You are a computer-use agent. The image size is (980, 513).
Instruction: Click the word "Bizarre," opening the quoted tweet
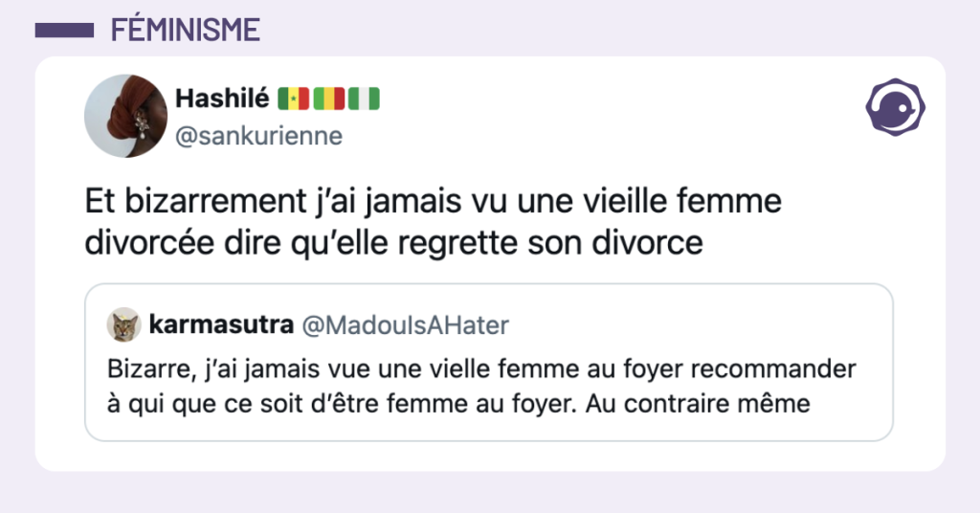tap(137, 368)
